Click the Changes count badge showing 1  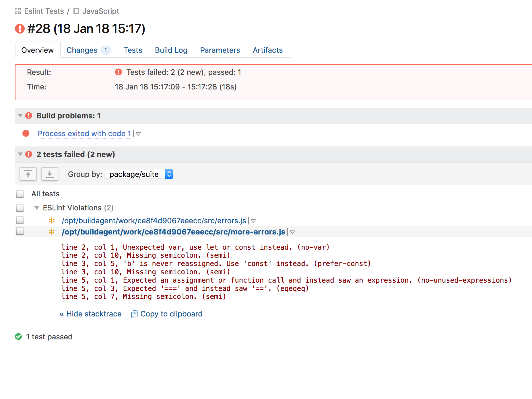pos(106,50)
